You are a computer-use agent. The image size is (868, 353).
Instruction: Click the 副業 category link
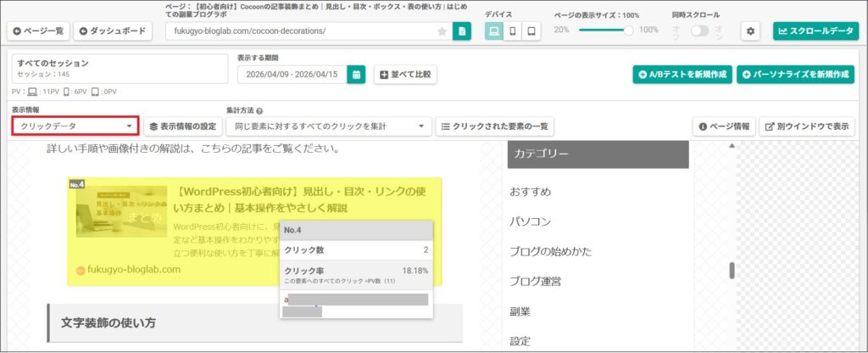click(x=520, y=311)
